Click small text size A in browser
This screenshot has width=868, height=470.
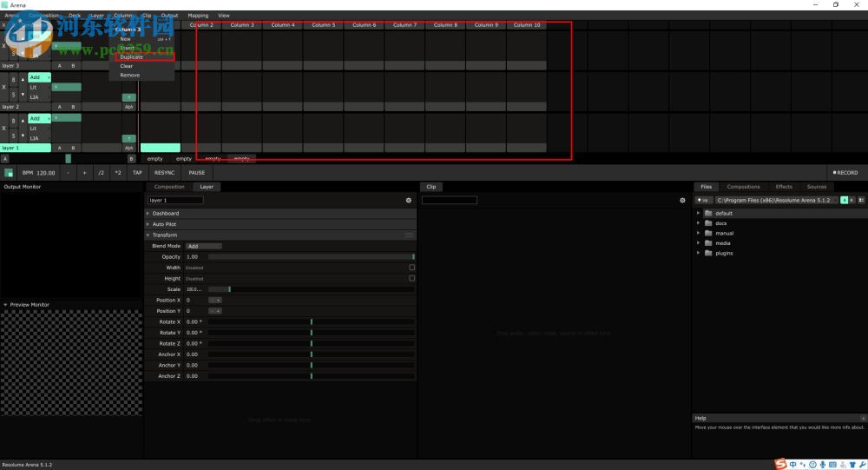(852, 200)
